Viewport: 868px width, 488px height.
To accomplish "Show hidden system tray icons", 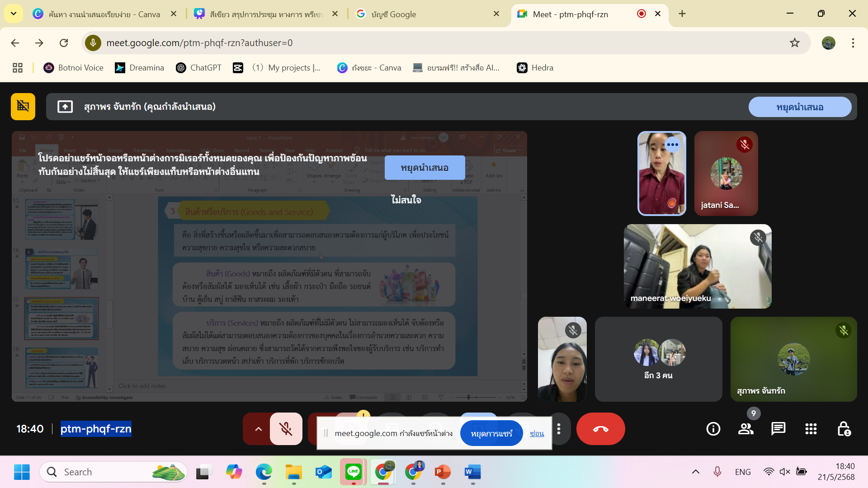I will pos(696,472).
